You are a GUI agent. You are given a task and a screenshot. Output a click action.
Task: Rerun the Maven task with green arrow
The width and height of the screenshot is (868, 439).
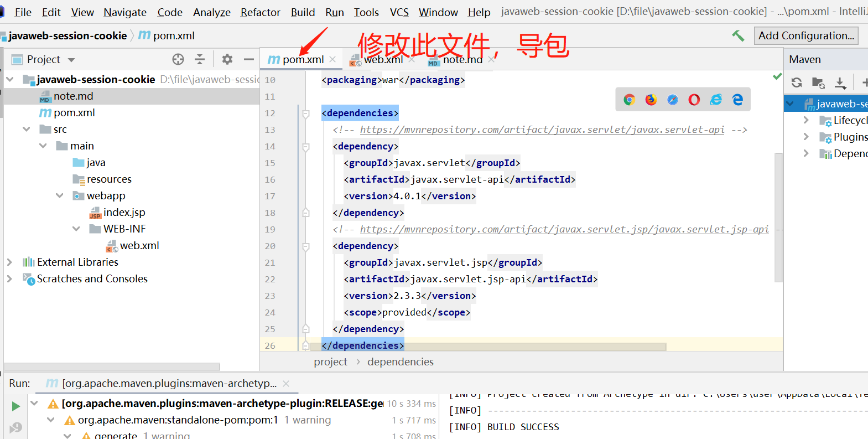pyautogui.click(x=15, y=406)
